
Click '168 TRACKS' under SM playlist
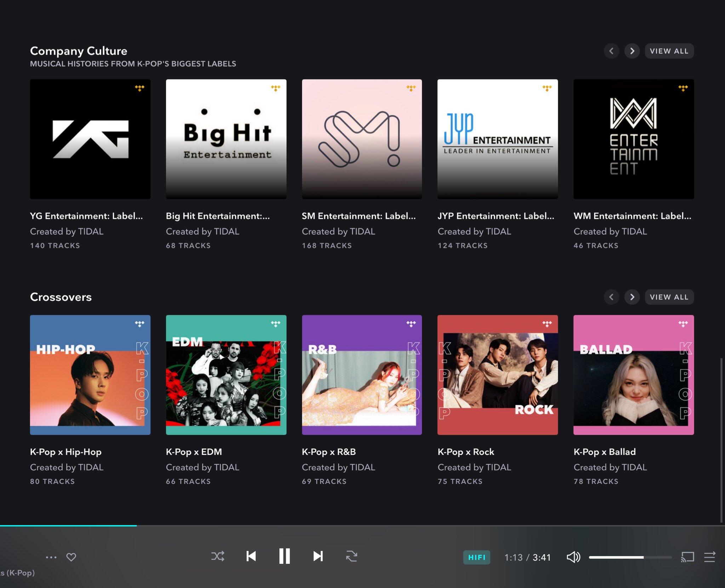point(327,246)
